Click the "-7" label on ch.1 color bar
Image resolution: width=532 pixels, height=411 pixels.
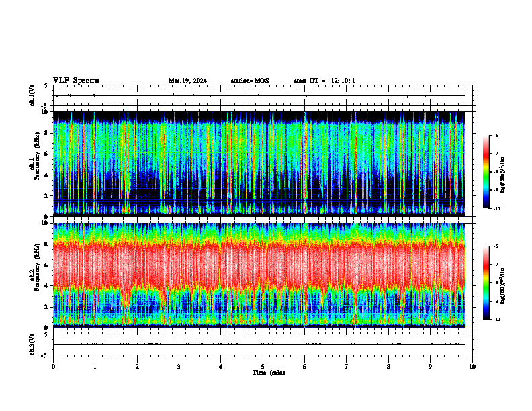496,154
